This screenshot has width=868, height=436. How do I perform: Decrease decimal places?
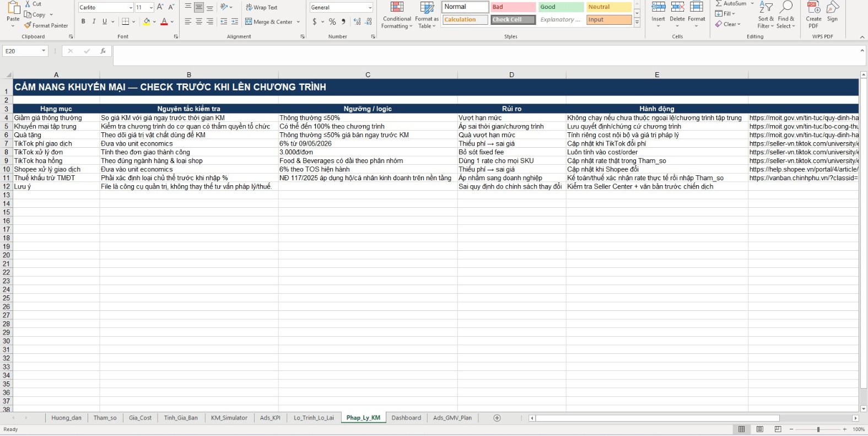point(368,21)
